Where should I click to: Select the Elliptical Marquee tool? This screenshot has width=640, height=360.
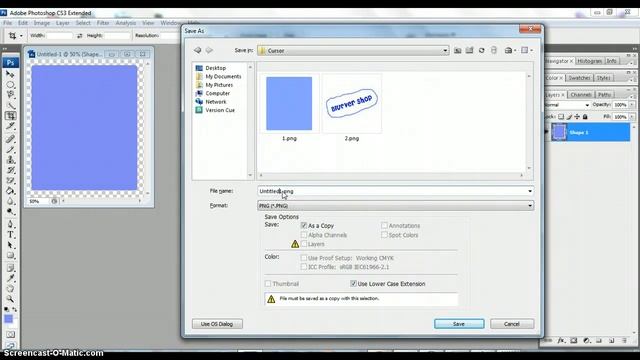tap(10, 84)
